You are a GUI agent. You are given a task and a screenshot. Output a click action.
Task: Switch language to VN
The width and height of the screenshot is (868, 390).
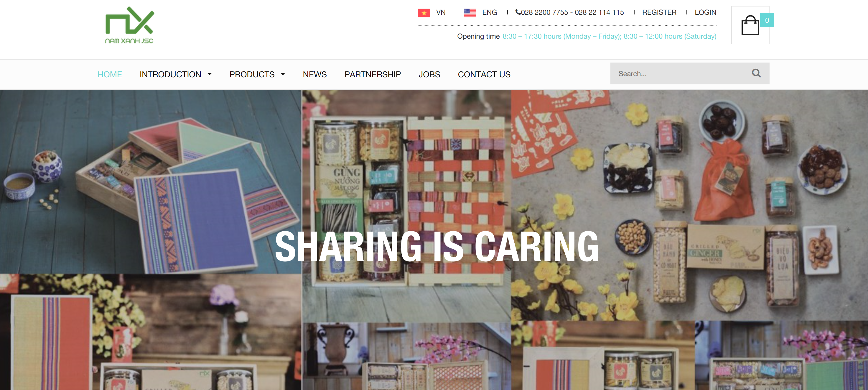click(440, 12)
